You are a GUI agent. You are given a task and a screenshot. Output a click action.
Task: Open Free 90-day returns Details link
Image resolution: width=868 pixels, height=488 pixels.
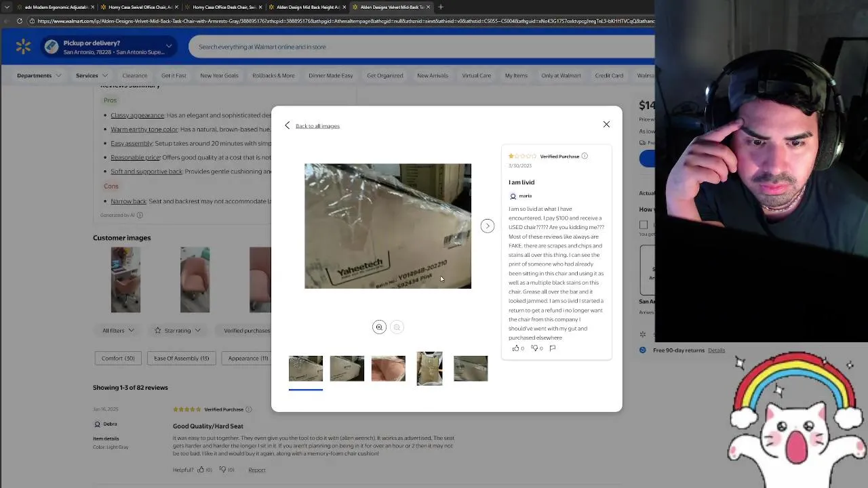(716, 350)
